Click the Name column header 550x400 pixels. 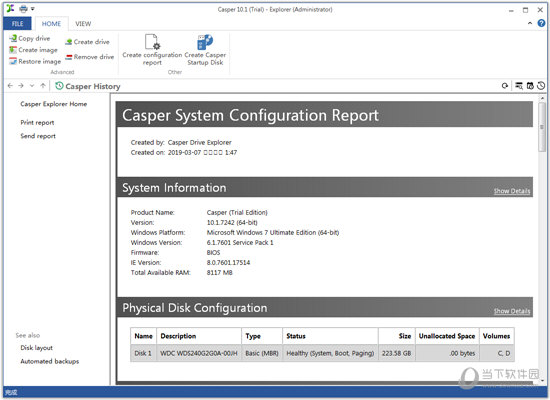pyautogui.click(x=143, y=336)
